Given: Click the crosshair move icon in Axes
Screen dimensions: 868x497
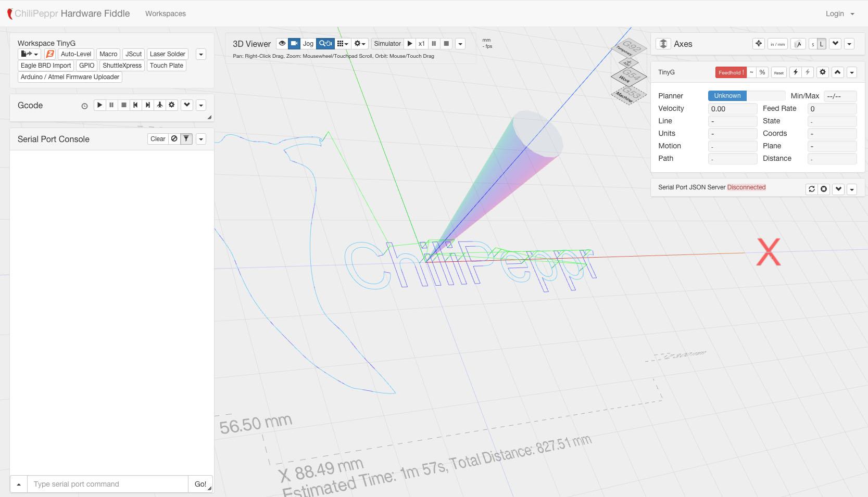Looking at the screenshot, I should click(x=759, y=44).
